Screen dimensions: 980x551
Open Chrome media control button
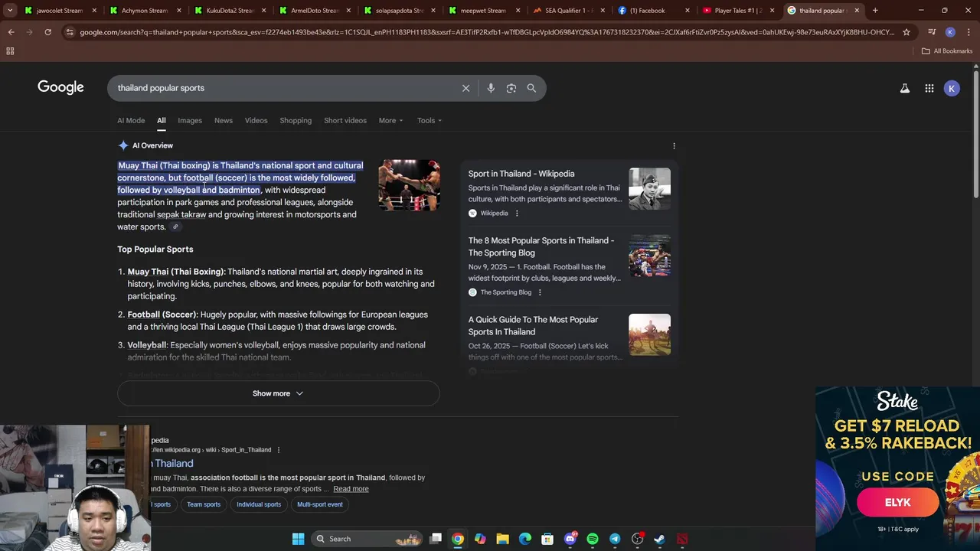pos(932,32)
